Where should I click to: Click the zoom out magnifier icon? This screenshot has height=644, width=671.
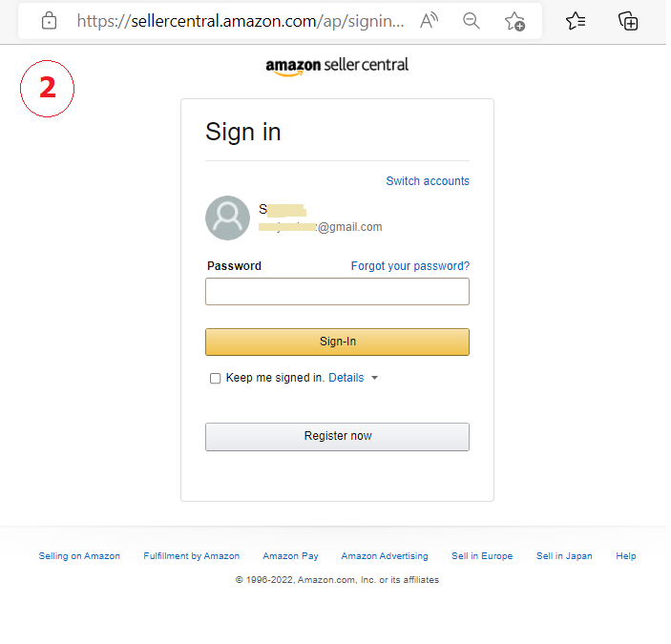click(x=471, y=21)
